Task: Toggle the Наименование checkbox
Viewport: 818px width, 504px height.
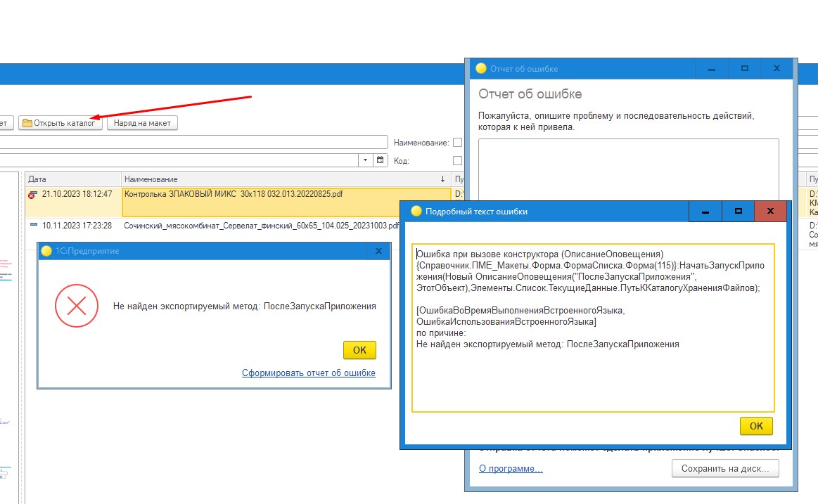Action: [457, 142]
